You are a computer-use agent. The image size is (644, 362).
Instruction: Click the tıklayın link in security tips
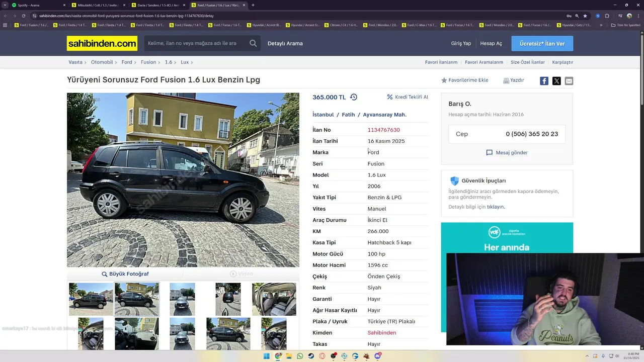click(x=496, y=207)
